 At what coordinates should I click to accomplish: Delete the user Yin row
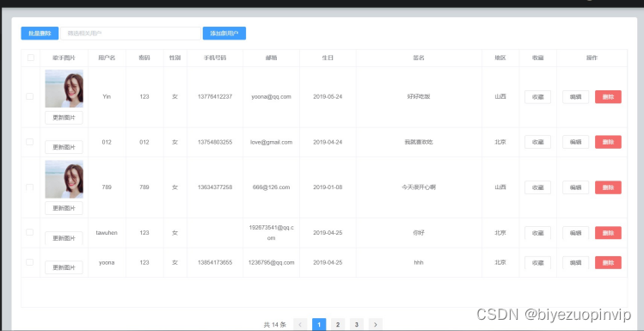(608, 97)
